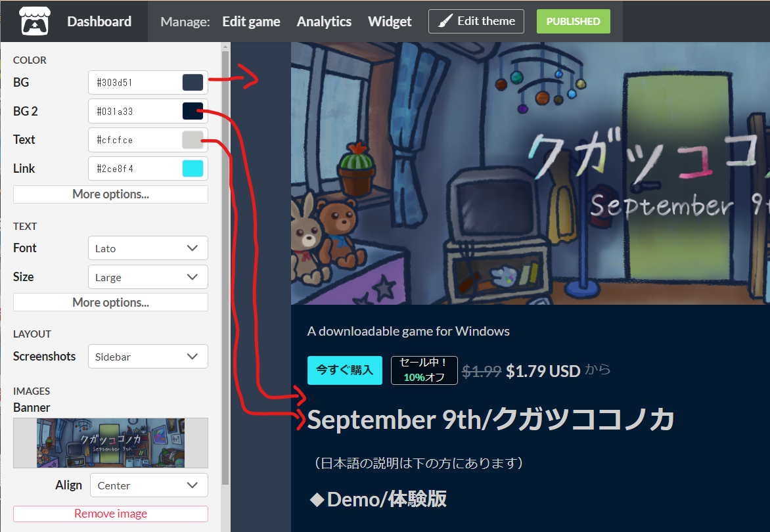Open the Font dropdown showing Lato
The width and height of the screenshot is (770, 532).
pos(148,248)
